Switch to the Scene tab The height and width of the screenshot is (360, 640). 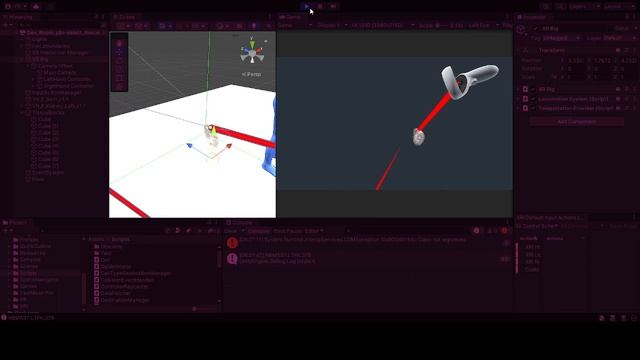(x=124, y=17)
